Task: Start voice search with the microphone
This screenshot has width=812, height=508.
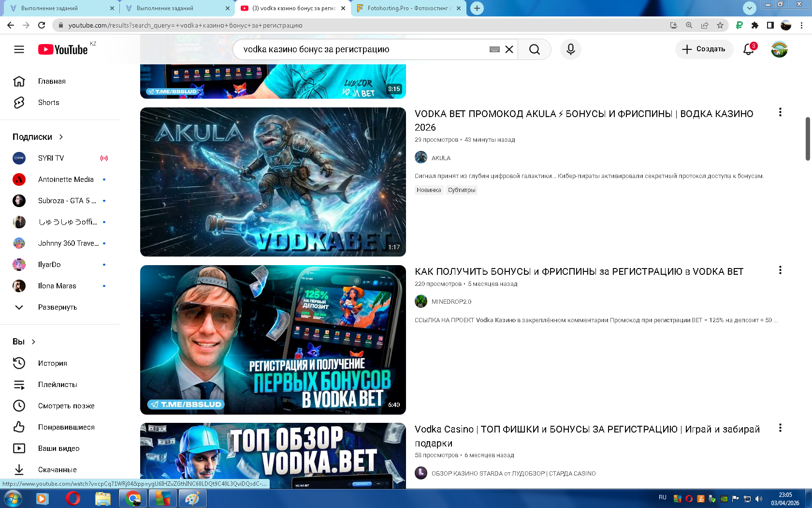Action: (571, 49)
